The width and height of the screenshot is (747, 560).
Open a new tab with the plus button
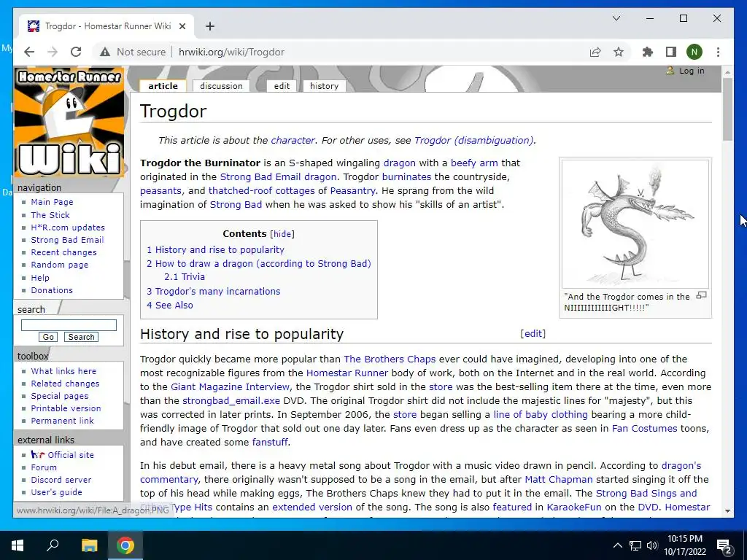[210, 26]
